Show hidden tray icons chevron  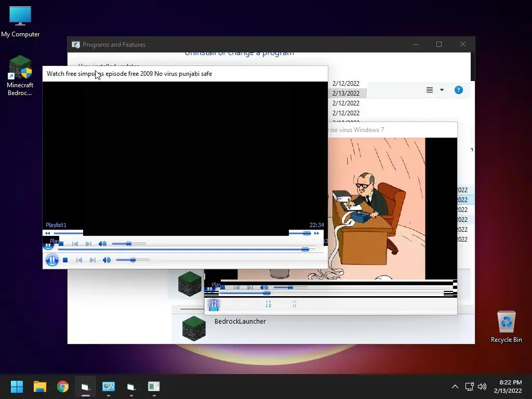coord(455,387)
